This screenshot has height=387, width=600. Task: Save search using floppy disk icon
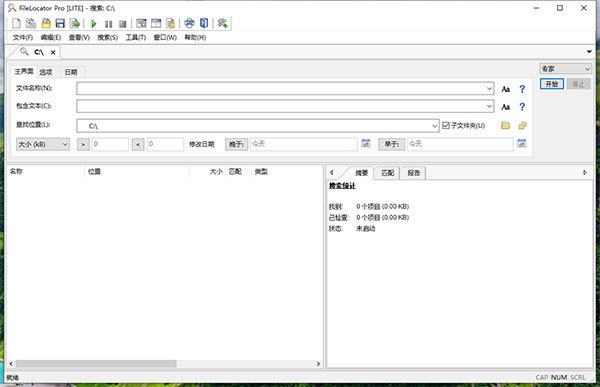tap(60, 23)
